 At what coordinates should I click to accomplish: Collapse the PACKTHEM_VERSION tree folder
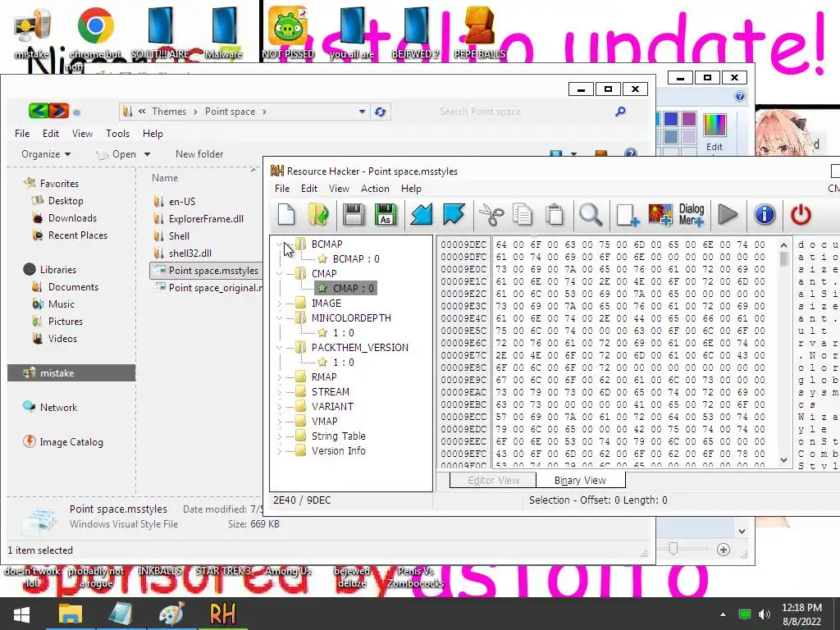280,348
